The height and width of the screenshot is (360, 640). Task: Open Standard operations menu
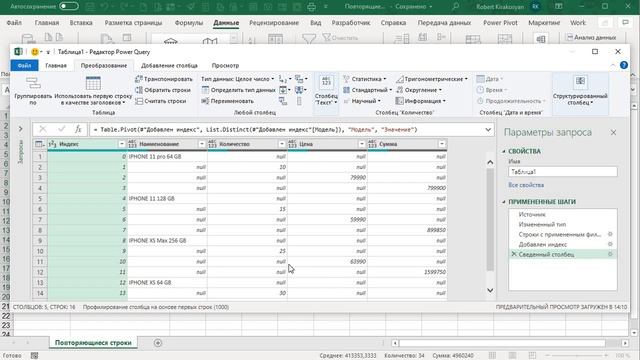point(367,90)
